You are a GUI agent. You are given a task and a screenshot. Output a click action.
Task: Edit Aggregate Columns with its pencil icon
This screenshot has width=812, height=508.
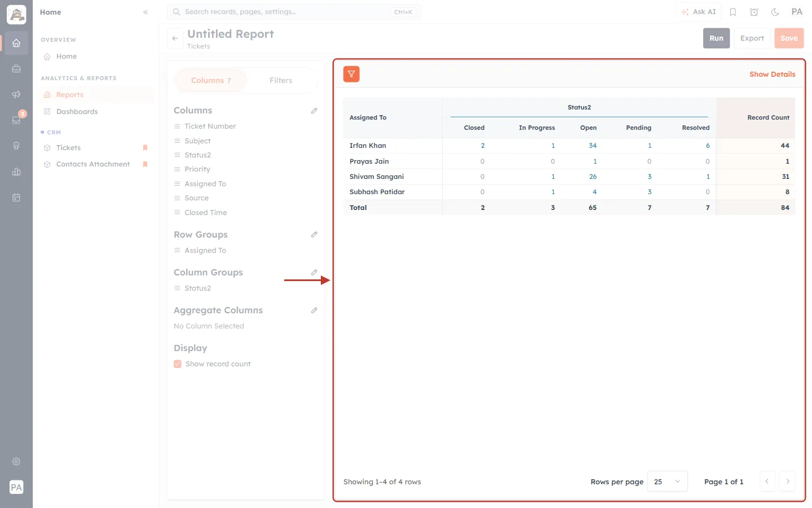(x=314, y=310)
